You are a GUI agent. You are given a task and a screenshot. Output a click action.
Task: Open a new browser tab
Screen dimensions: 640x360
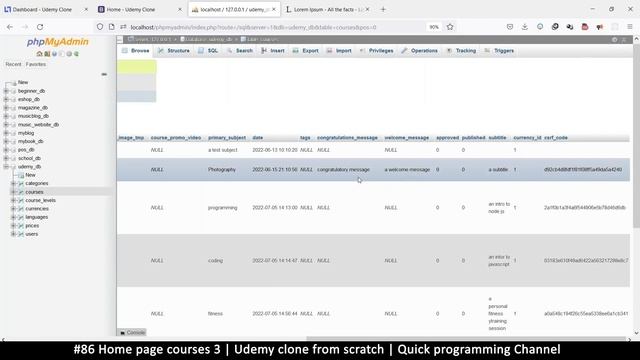(383, 9)
